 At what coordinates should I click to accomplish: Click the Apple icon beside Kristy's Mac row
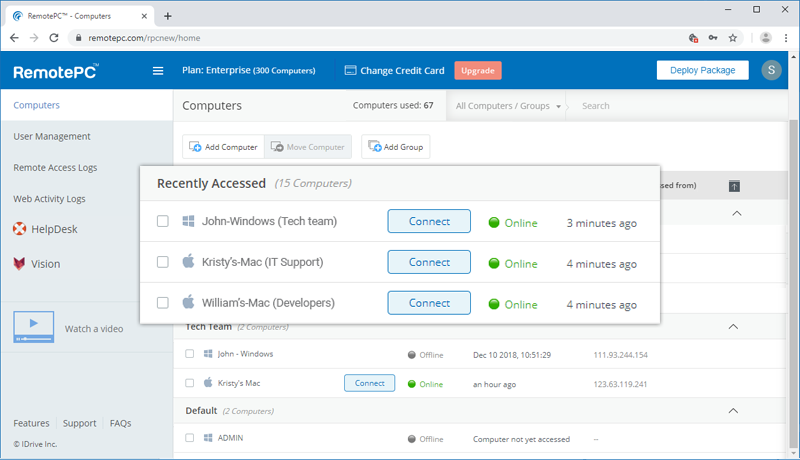tap(208, 382)
